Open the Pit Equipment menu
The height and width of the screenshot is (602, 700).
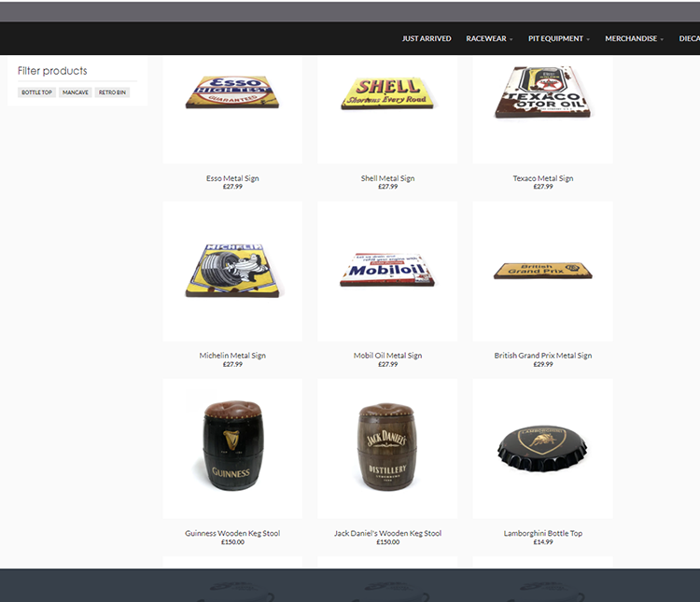tap(555, 38)
